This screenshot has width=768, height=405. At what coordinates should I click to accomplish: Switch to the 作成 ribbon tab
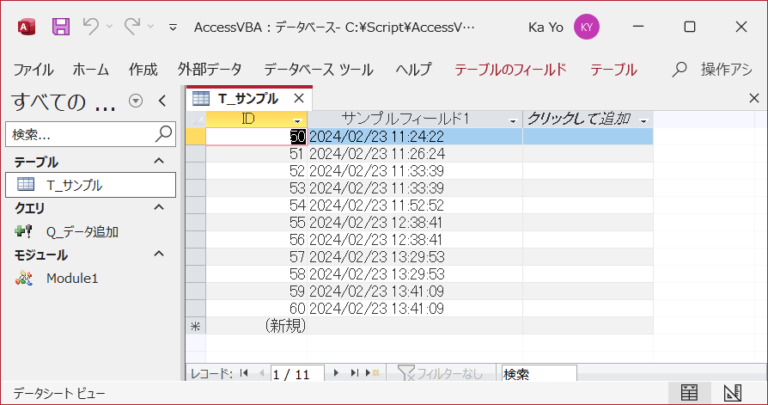tap(143, 70)
